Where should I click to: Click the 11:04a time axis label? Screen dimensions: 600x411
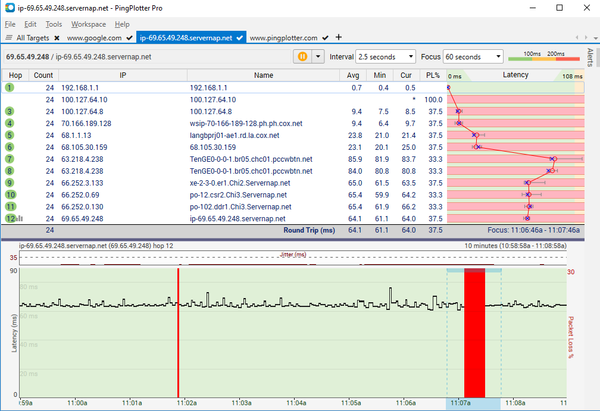tap(296, 403)
